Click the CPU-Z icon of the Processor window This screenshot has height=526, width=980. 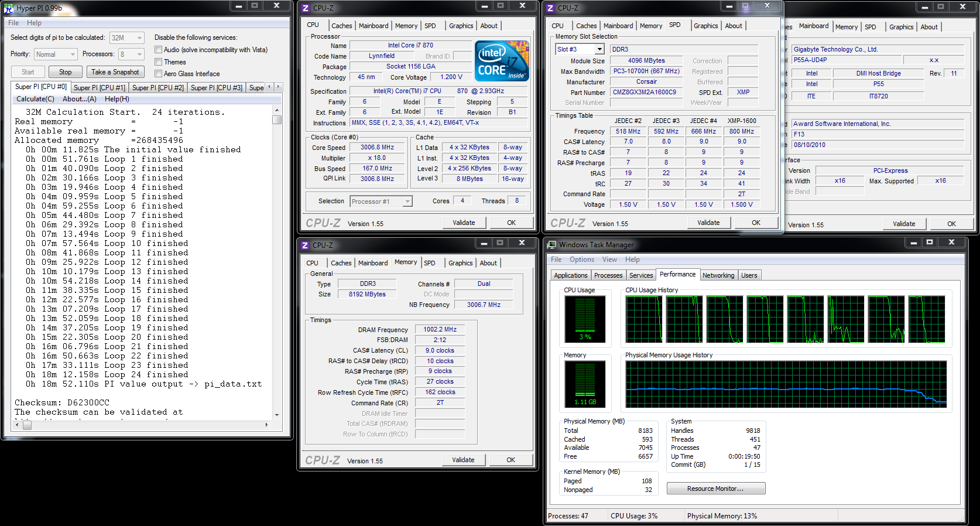(306, 8)
